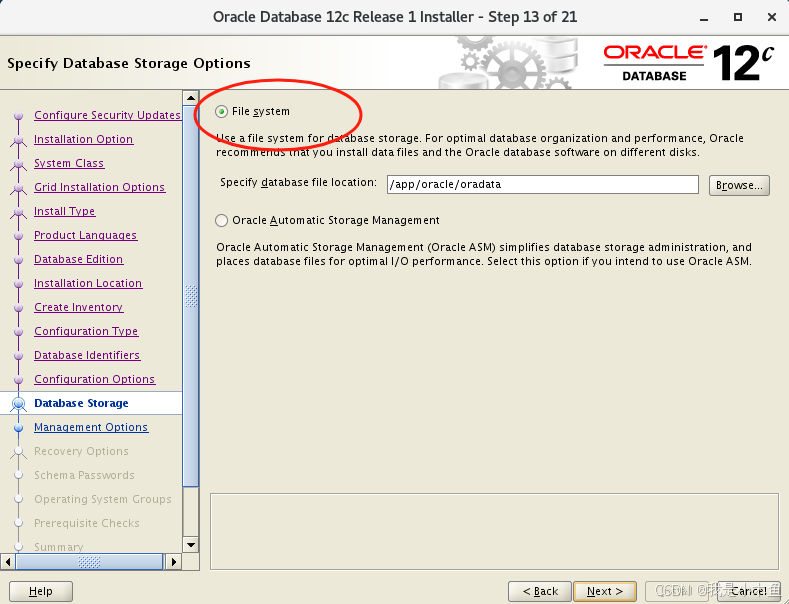Click the Product Languages step bullet
This screenshot has width=789, height=604.
(x=19, y=236)
